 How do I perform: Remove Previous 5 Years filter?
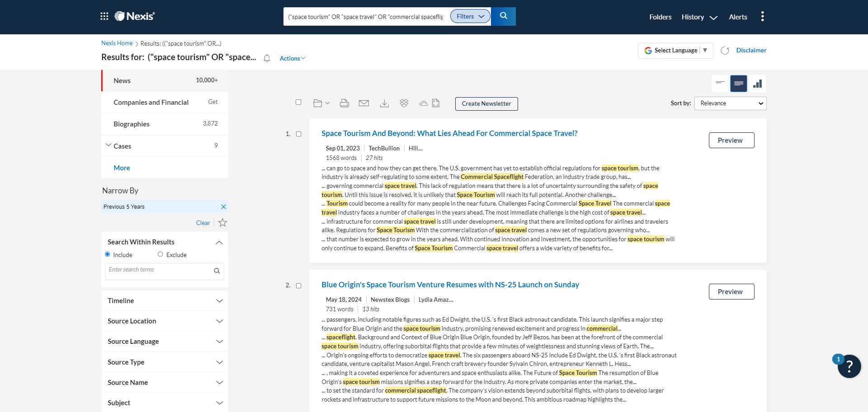click(223, 207)
